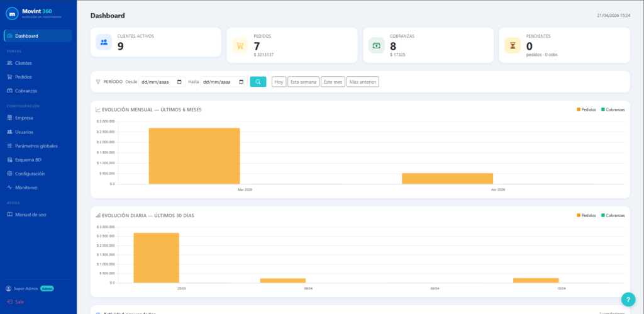Open the help question mark bubble
Viewport: 644px width, 314px height.
628,300
